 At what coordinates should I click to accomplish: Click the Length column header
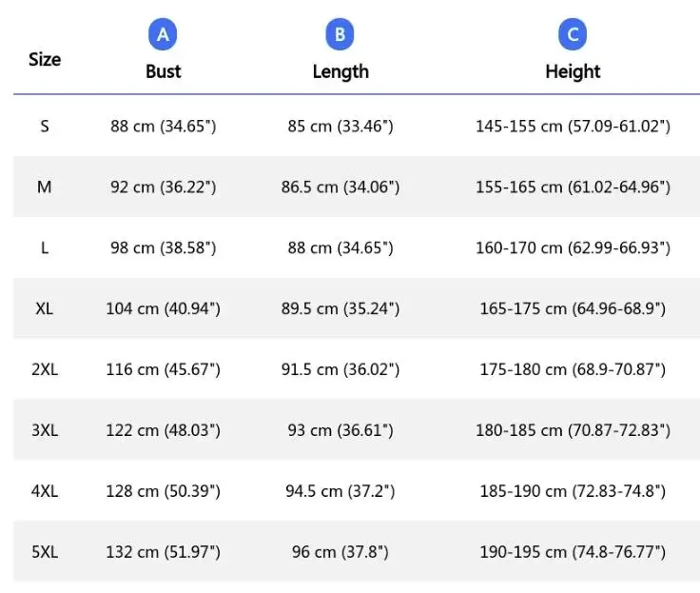pyautogui.click(x=340, y=71)
